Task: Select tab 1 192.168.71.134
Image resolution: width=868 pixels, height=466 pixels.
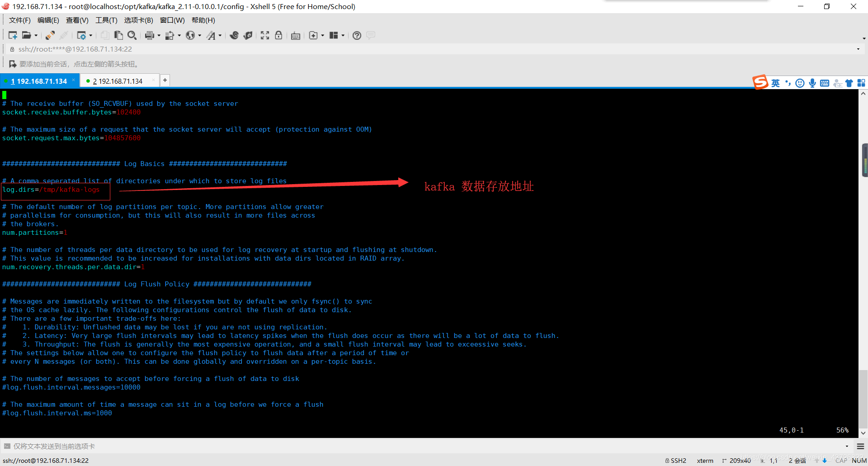Action: coord(39,81)
